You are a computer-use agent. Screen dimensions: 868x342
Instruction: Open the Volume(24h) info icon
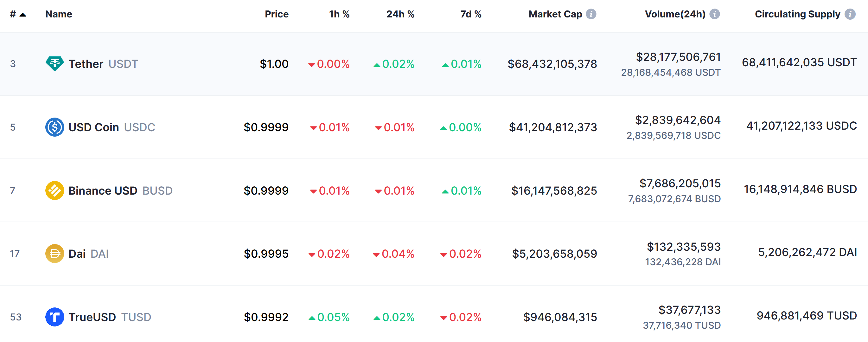714,14
